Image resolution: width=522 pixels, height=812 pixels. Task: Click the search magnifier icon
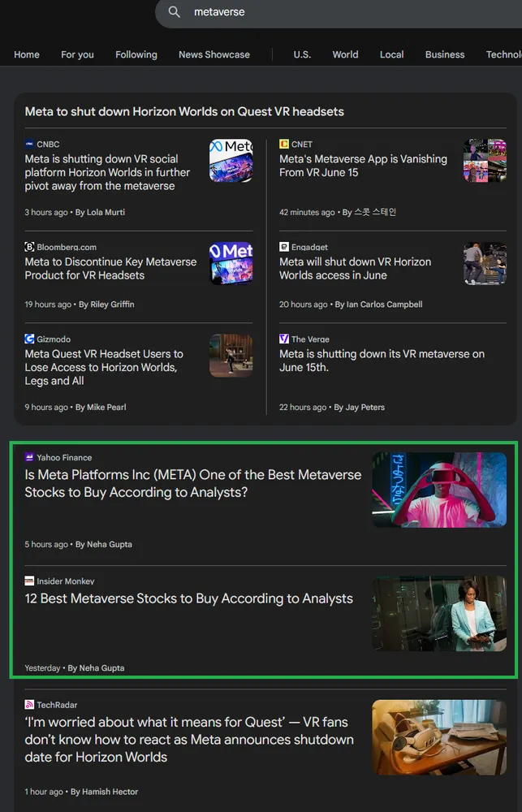[x=175, y=12]
